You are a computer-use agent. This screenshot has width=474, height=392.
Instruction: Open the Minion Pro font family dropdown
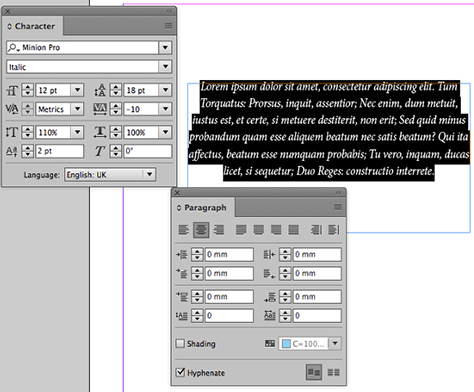pyautogui.click(x=165, y=48)
